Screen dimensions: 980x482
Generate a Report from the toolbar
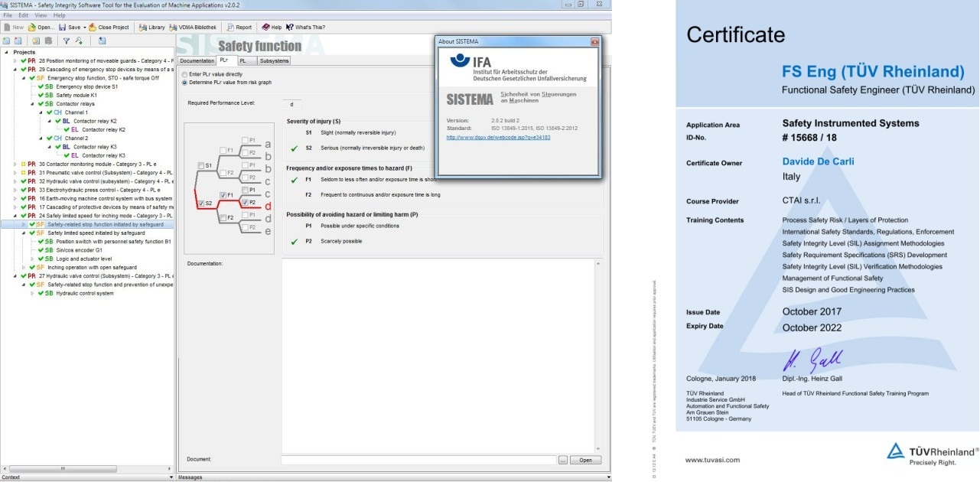238,27
